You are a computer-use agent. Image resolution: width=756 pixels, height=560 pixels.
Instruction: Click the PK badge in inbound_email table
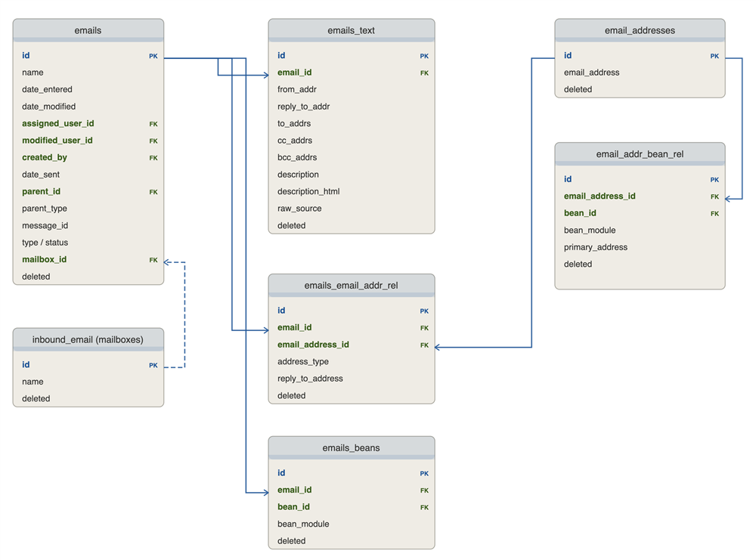click(153, 365)
